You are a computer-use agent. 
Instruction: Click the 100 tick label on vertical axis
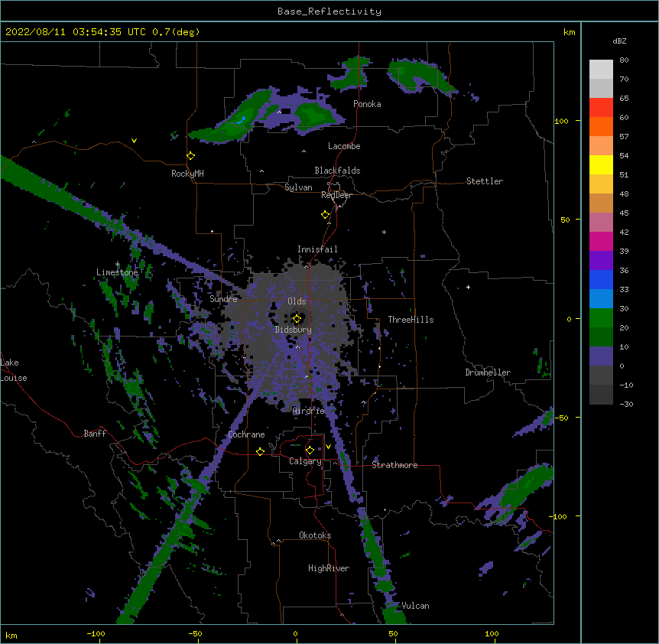pos(561,121)
